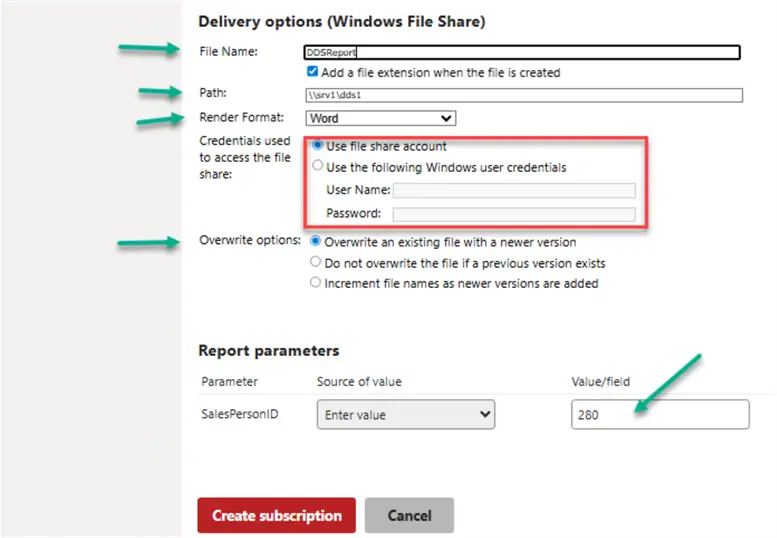The width and height of the screenshot is (777, 538).
Task: Click the SalesPersonID parameter name
Action: pos(239,414)
